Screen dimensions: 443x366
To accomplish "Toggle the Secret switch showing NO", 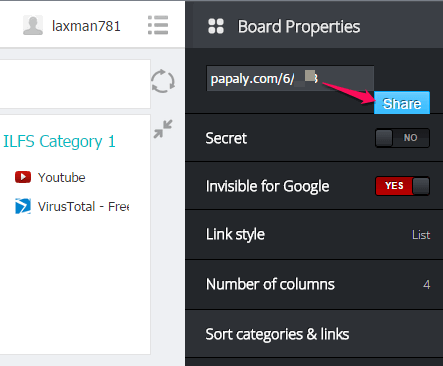I will click(402, 138).
